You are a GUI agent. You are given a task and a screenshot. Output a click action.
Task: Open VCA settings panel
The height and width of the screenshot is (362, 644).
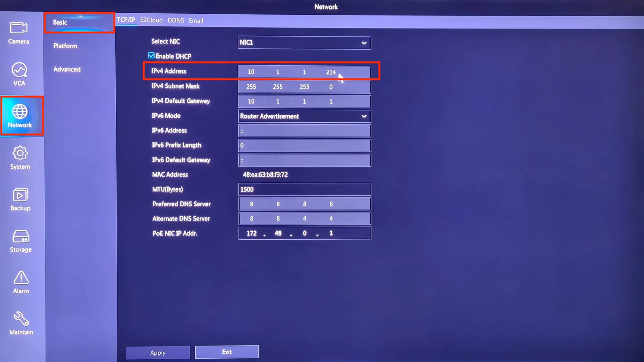point(19,74)
